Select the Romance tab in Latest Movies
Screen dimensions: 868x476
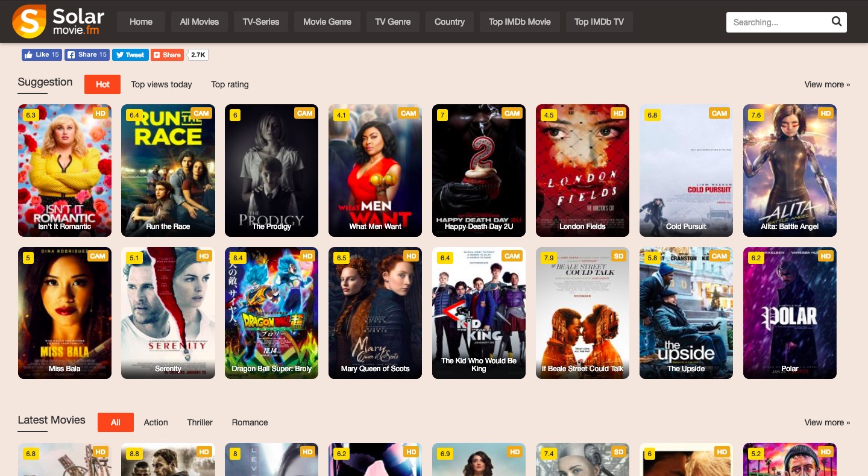coord(250,422)
